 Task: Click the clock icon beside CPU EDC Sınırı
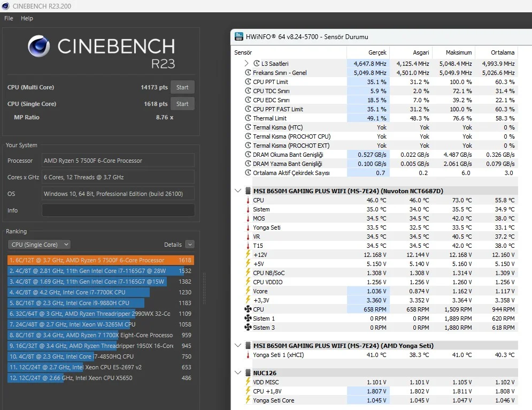(x=248, y=100)
